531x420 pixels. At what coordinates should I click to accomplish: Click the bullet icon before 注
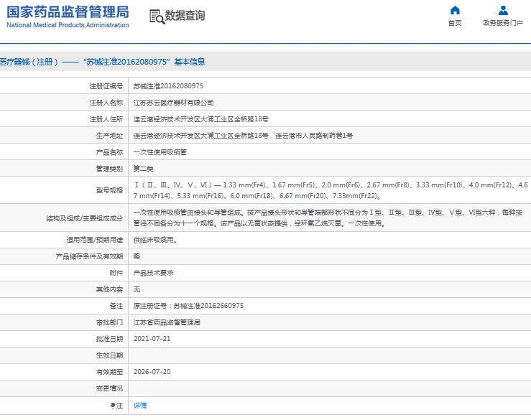coord(112,405)
